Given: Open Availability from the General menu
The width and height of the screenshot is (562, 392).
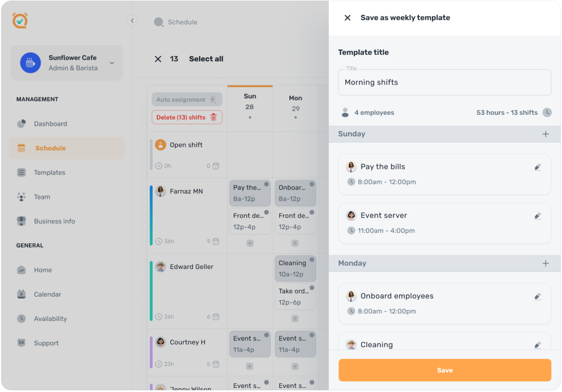Looking at the screenshot, I should (50, 319).
